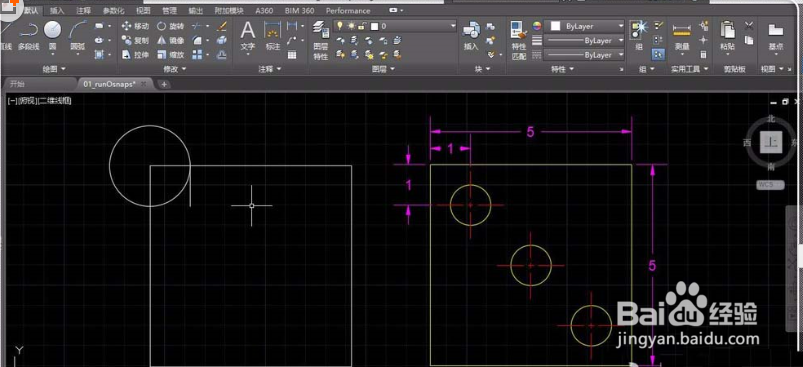The image size is (803, 367).
Task: Open the 输出 ribbon tab
Action: [195, 11]
